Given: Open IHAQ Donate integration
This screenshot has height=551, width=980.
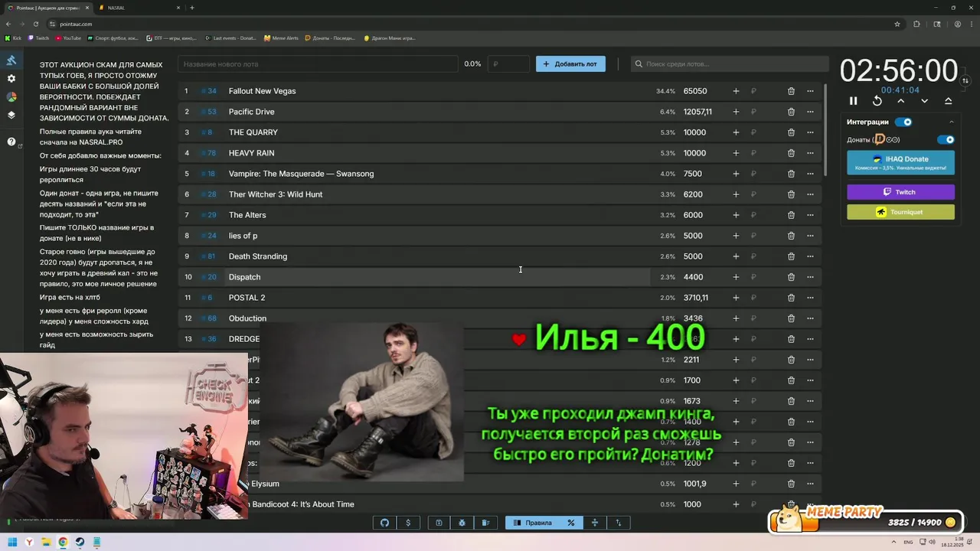Looking at the screenshot, I should (x=900, y=162).
